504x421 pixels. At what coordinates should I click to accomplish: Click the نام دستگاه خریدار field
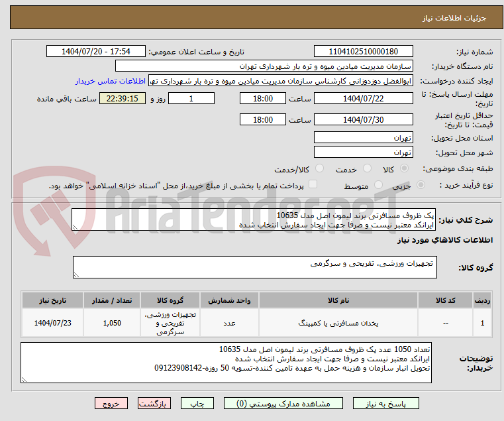point(264,66)
